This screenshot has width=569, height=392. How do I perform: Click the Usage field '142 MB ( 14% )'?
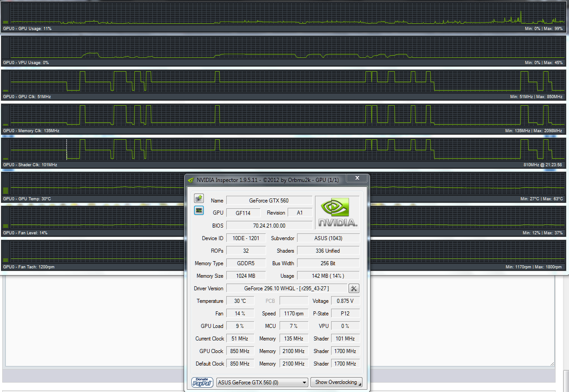[x=328, y=276]
